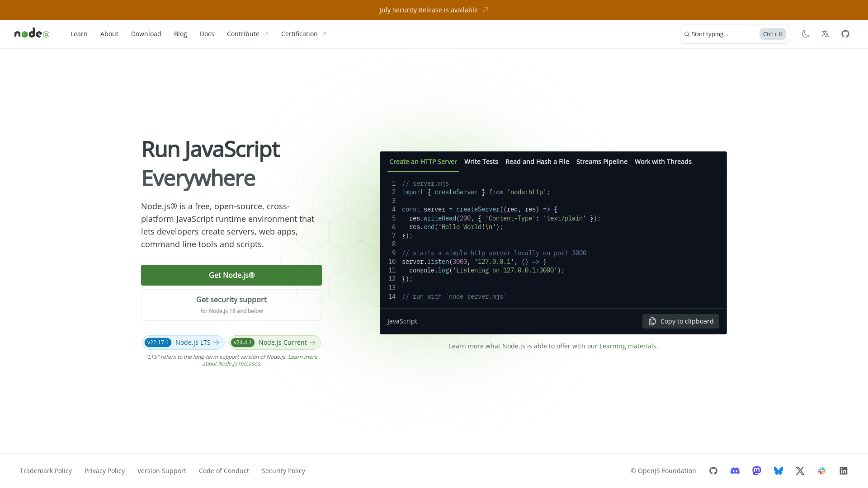868x488 pixels.
Task: Open the Learn menu item
Action: (79, 34)
